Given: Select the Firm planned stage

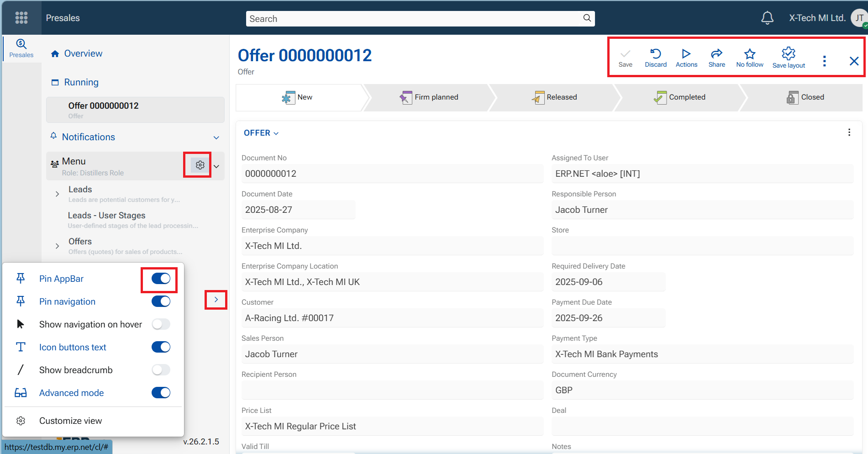Looking at the screenshot, I should (x=429, y=97).
